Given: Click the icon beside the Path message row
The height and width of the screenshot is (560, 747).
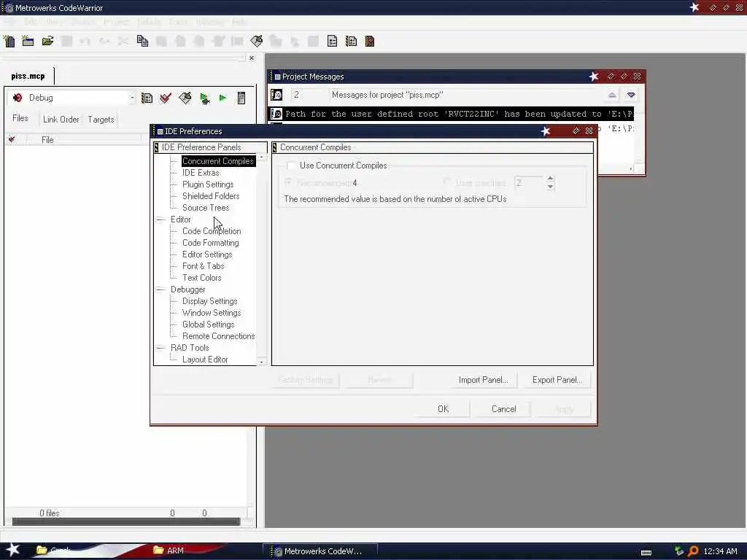Looking at the screenshot, I should point(276,114).
